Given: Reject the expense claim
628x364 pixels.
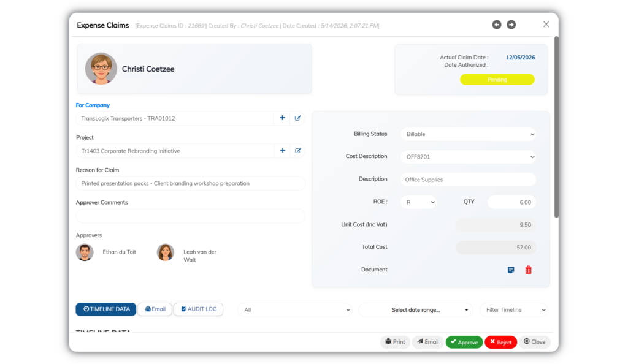Looking at the screenshot, I should coord(500,342).
